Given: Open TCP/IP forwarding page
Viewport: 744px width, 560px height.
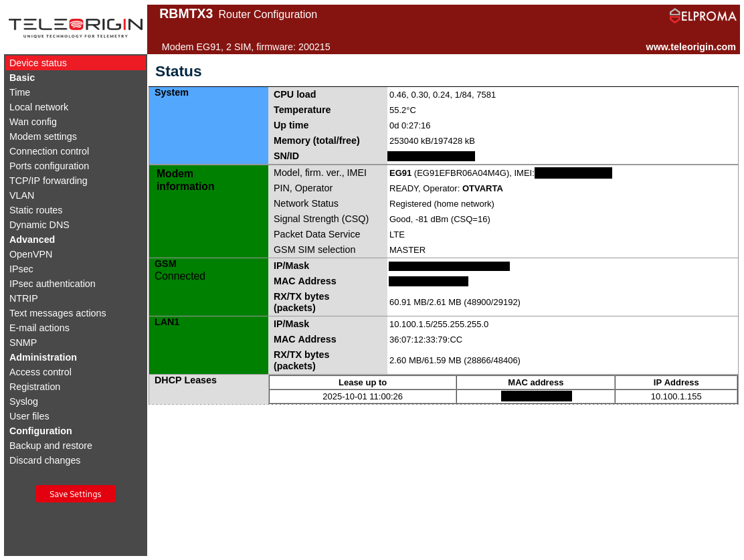Looking at the screenshot, I should click(x=48, y=181).
